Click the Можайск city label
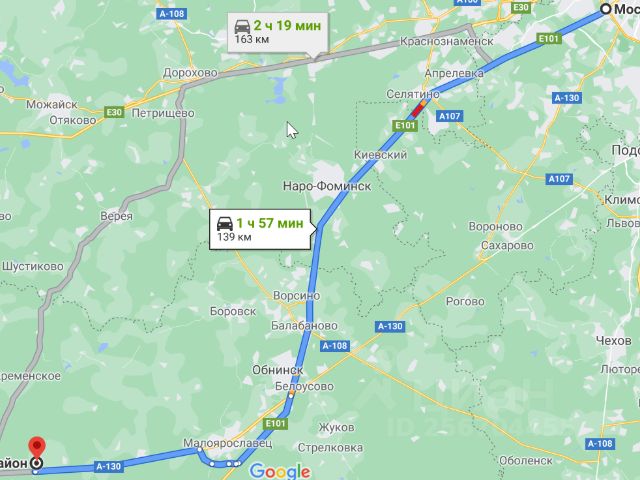The height and width of the screenshot is (480, 640). (51, 104)
